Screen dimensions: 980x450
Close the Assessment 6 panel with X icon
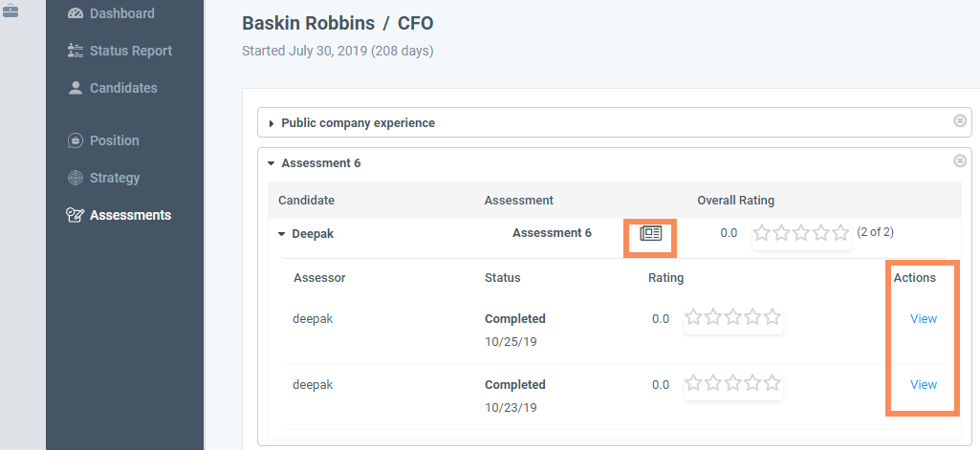[x=960, y=161]
